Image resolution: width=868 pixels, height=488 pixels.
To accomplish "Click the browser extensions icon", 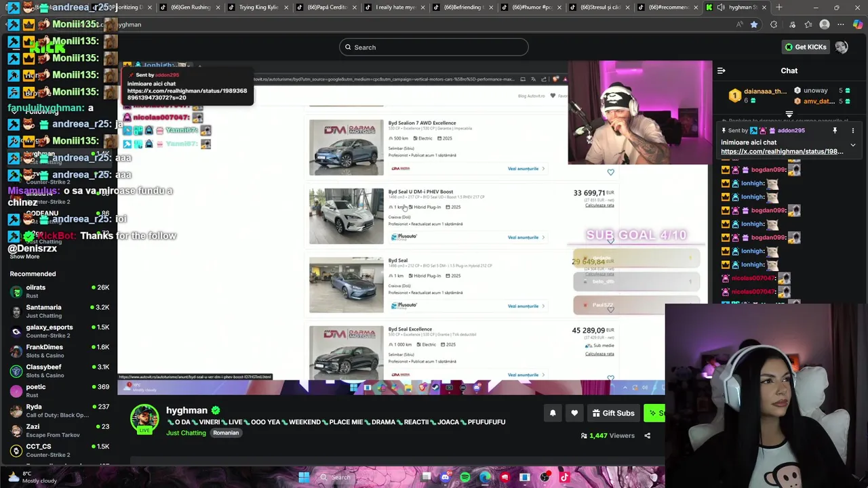I will [x=774, y=24].
